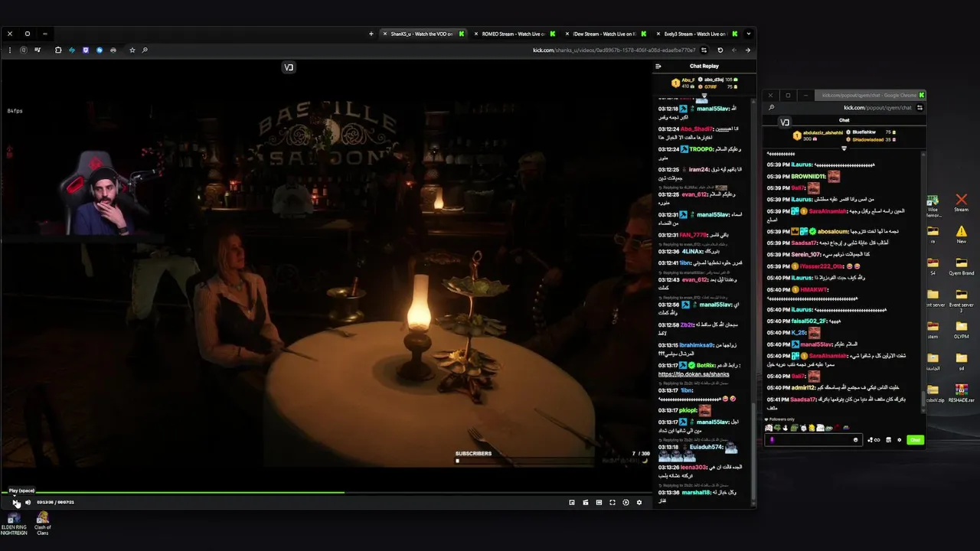The width and height of the screenshot is (980, 551).
Task: Click admin112 username in popout chat
Action: 803,387
